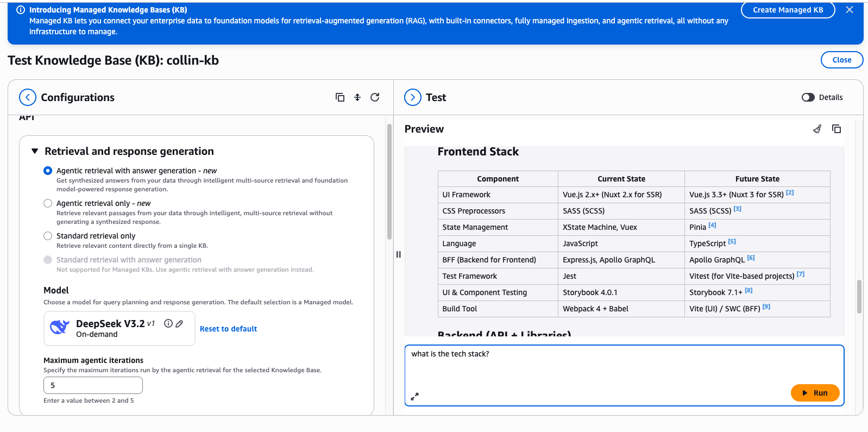Click the 'Webpack 4 + Babel' cell
The width and height of the screenshot is (868, 432).
(621, 309)
